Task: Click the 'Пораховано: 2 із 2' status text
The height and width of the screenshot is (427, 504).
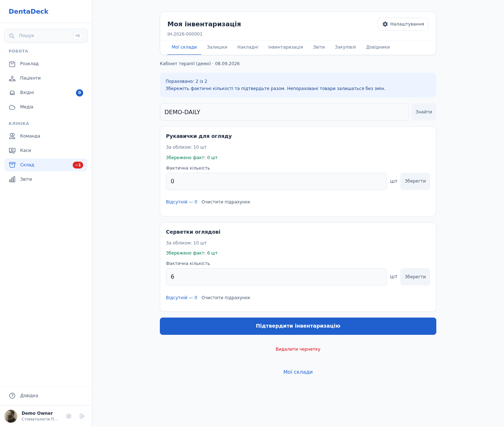Action: [x=186, y=81]
